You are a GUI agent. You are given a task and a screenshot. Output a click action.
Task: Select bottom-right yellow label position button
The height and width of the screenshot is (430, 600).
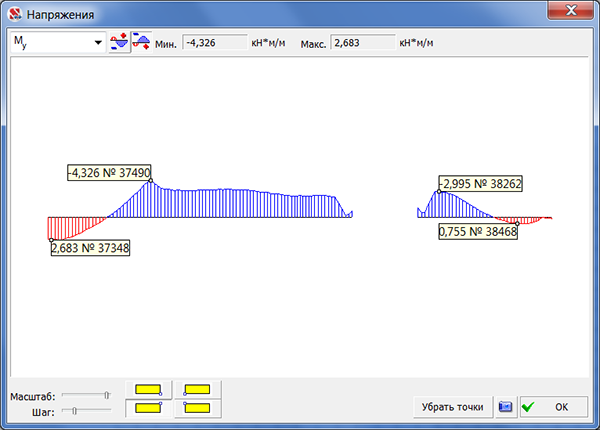point(198,408)
